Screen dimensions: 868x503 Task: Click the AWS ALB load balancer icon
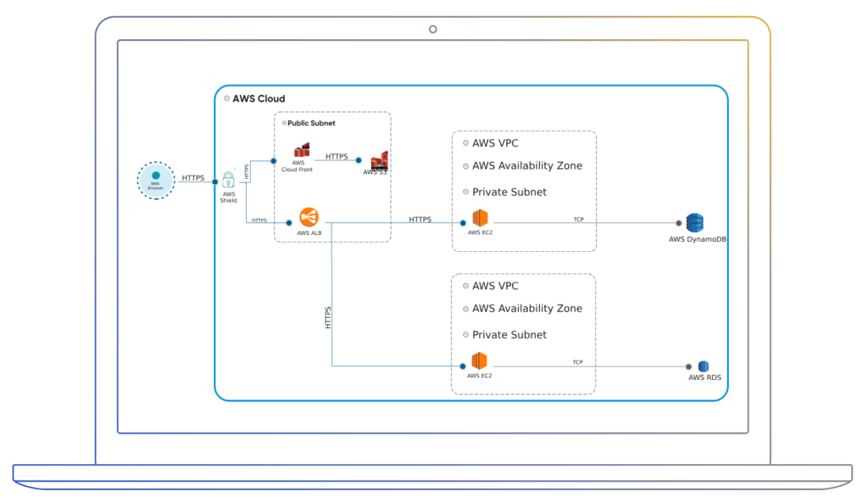point(309,217)
